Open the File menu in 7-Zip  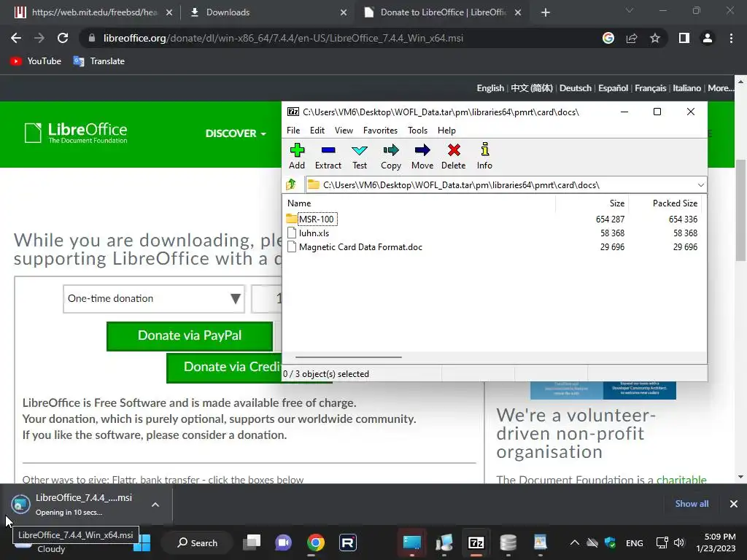tap(293, 131)
